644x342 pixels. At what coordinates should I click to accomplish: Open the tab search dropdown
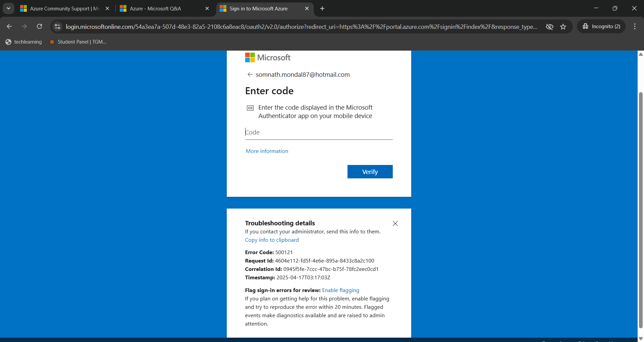click(x=8, y=8)
